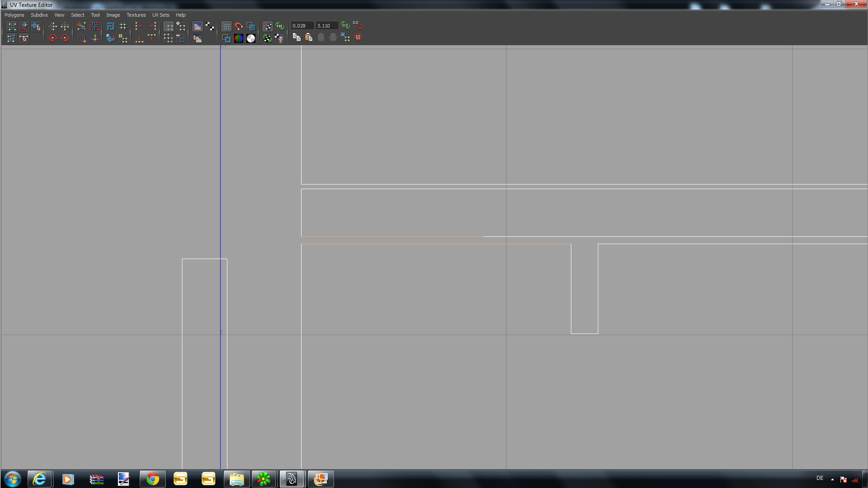This screenshot has width=868, height=488.
Task: Toggle the dim image button
Action: coord(197,38)
